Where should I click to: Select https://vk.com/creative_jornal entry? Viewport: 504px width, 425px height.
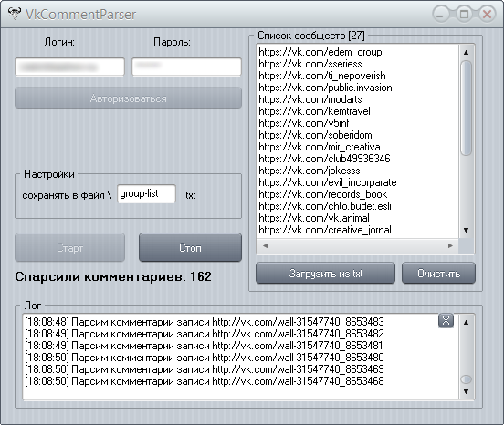325,230
